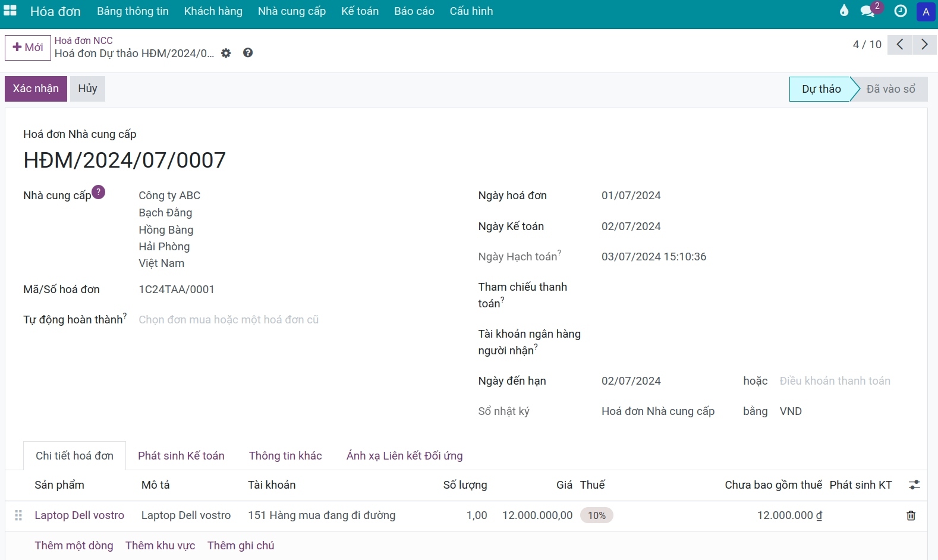Click the Đã vào sổ status stage
This screenshot has height=560, width=938.
(890, 89)
